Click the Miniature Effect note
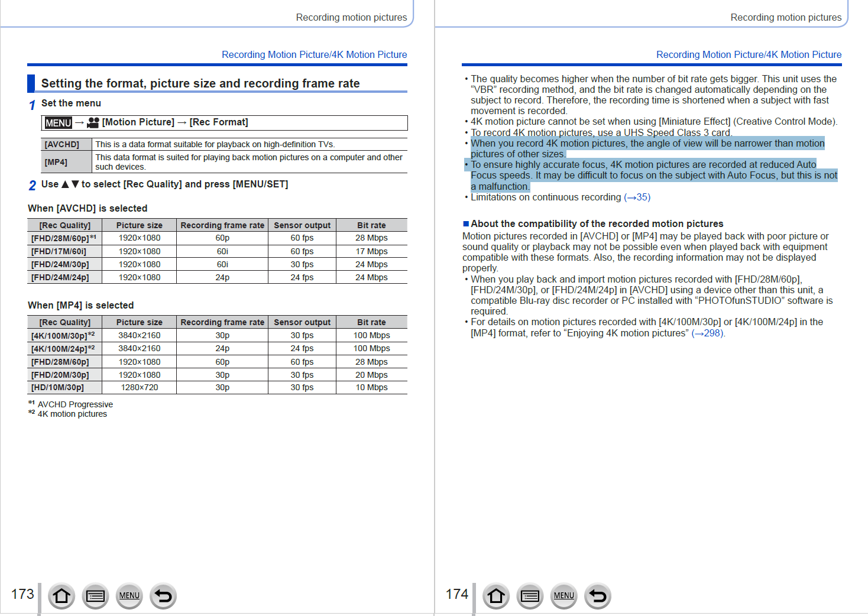 (654, 122)
